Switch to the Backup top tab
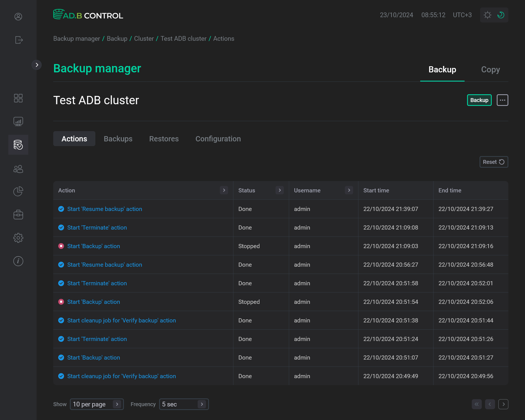Image resolution: width=525 pixels, height=420 pixels. [442, 70]
